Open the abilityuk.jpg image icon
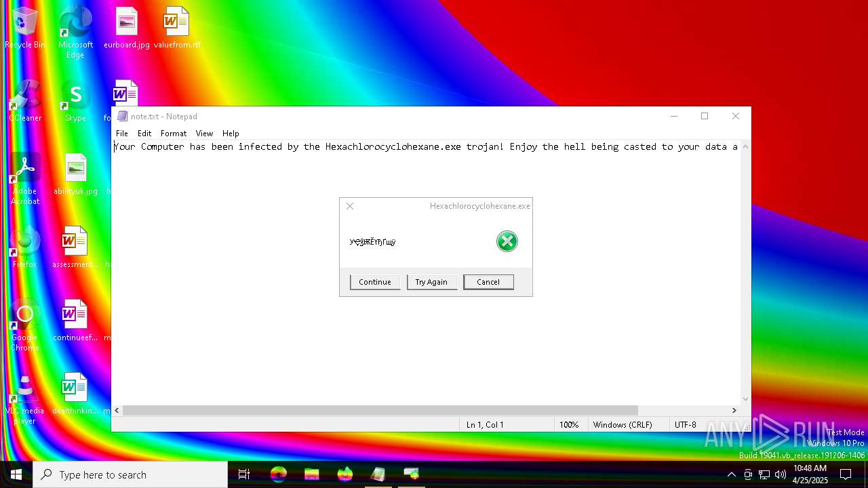The height and width of the screenshot is (488, 868). pos(75,174)
